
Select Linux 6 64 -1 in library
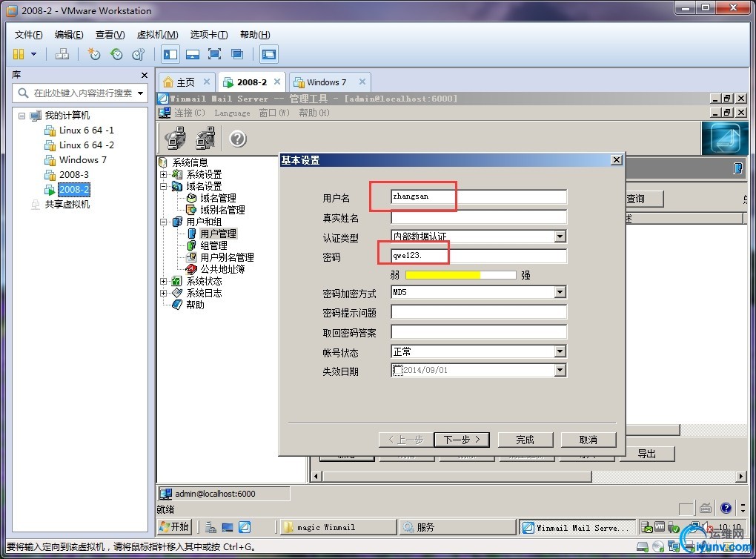[x=86, y=130]
